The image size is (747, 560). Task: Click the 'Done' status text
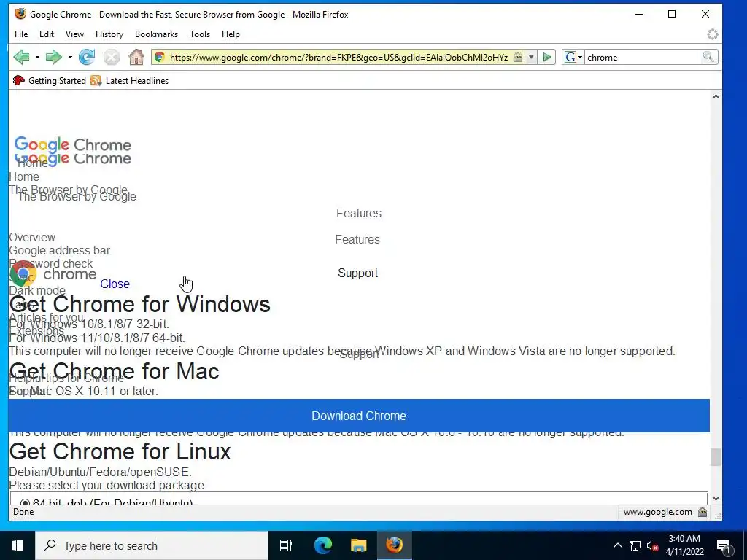click(23, 512)
